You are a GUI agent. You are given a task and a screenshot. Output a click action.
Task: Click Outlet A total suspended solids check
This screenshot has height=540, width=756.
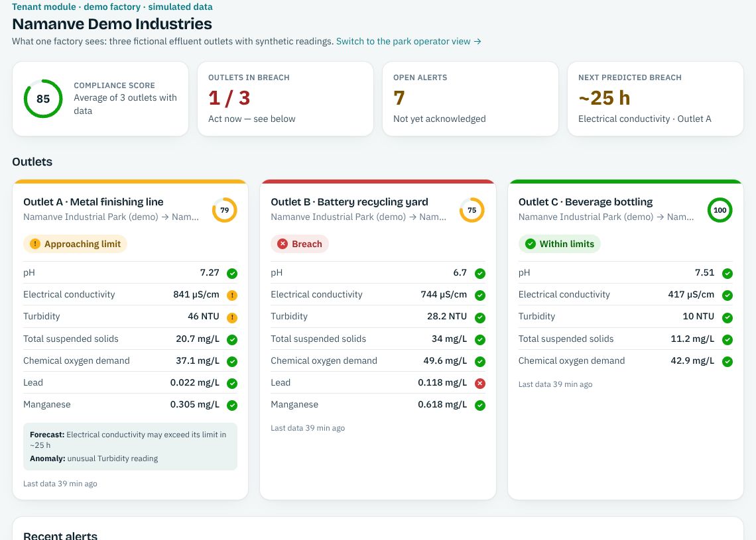click(x=232, y=340)
